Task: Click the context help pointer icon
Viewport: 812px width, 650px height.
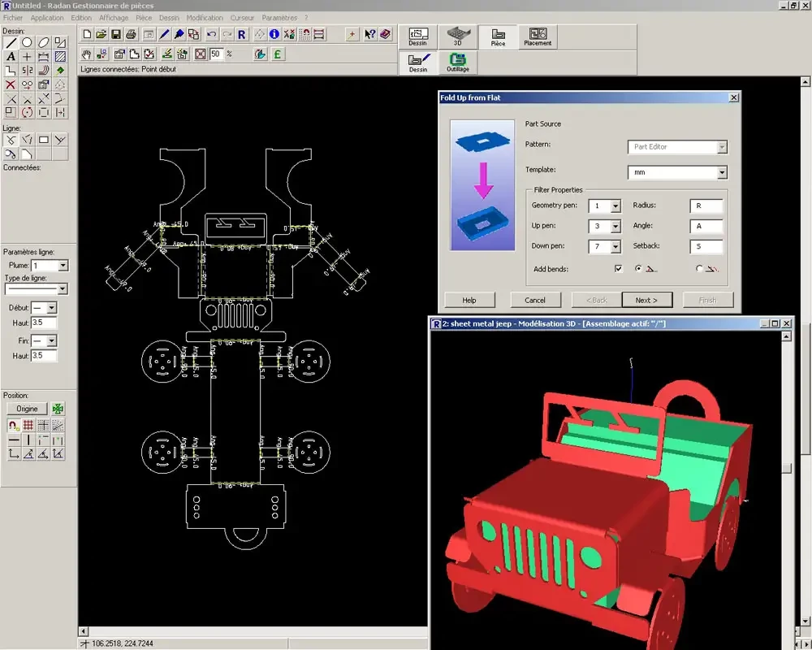Action: (x=369, y=34)
